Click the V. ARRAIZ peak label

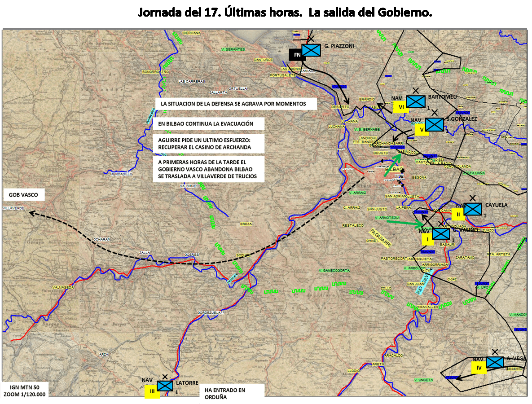pos(358,192)
